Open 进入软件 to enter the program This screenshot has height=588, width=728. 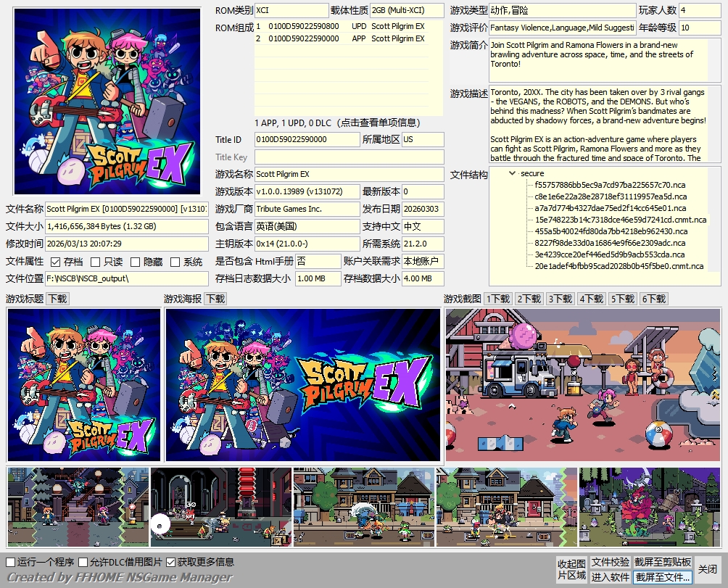pyautogui.click(x=610, y=577)
